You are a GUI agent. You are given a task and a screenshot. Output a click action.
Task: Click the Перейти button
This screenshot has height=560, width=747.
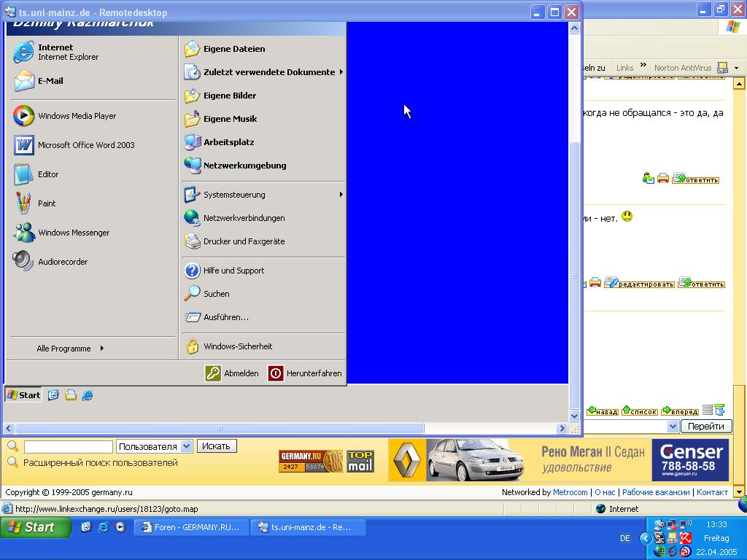tap(705, 426)
